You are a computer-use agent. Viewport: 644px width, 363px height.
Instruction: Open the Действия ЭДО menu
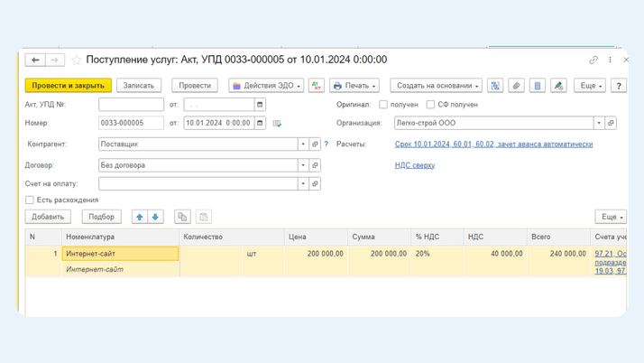click(266, 86)
